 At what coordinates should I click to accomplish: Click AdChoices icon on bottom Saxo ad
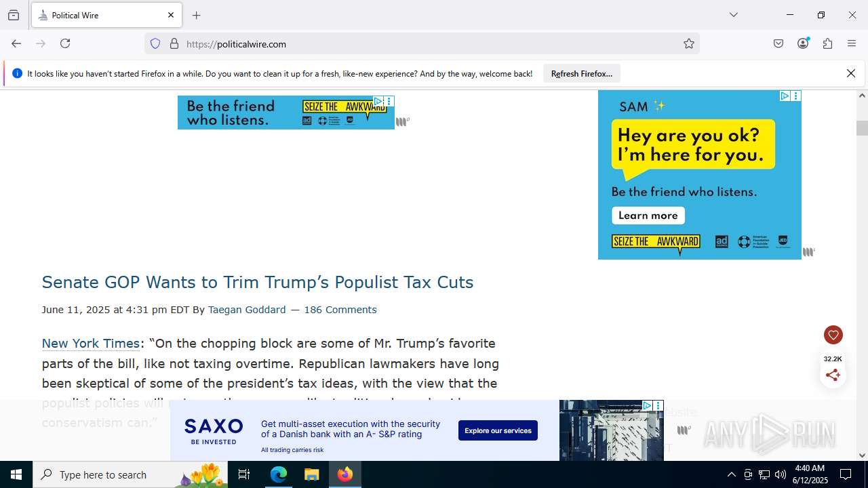[647, 405]
